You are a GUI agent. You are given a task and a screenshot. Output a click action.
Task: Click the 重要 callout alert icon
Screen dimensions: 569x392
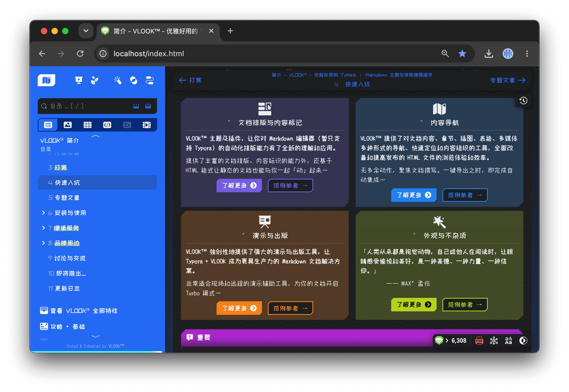click(x=190, y=337)
